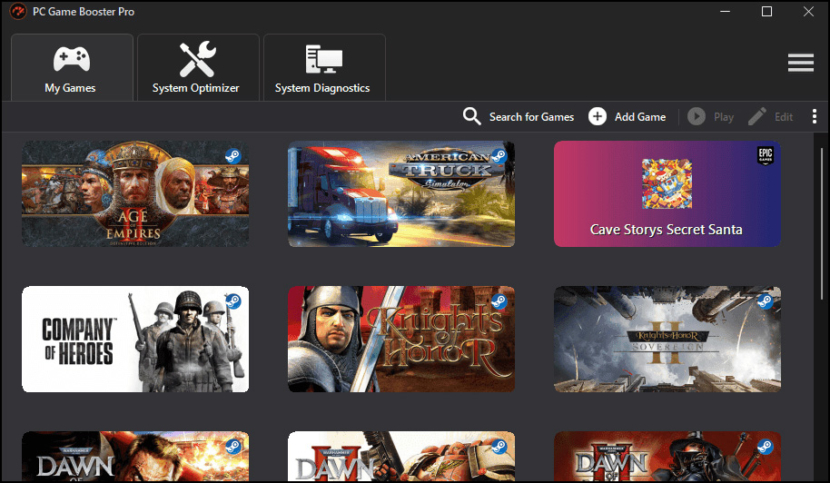Viewport: 830px width, 483px height.
Task: Click the Cave Storys colorful game artwork icon
Action: point(667,184)
